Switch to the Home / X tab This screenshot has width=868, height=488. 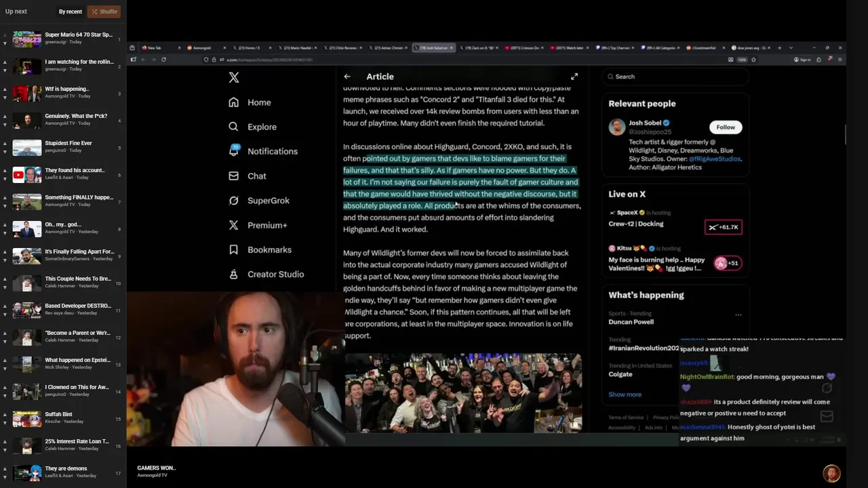pyautogui.click(x=252, y=48)
